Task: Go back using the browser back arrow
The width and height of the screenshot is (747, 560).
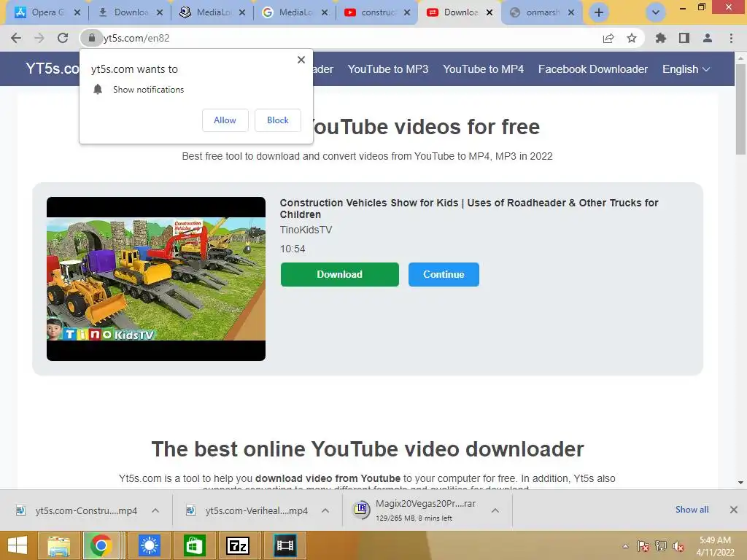Action: click(16, 38)
